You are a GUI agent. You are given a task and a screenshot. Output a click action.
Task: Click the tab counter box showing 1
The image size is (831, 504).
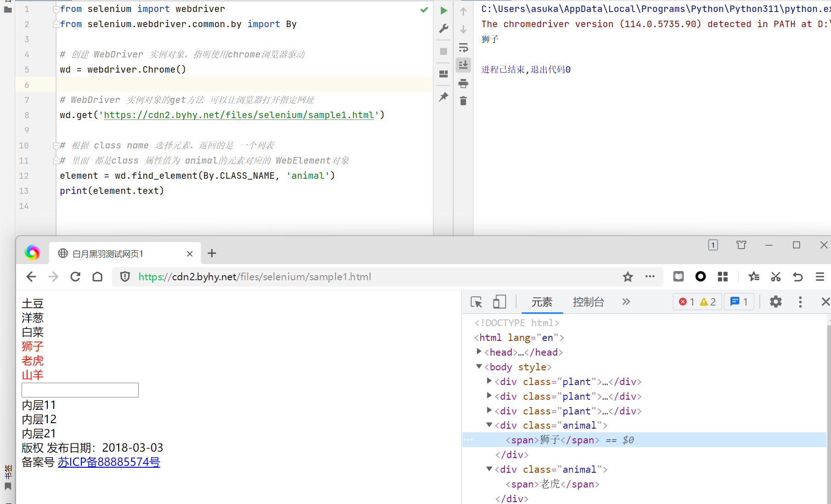tap(713, 245)
